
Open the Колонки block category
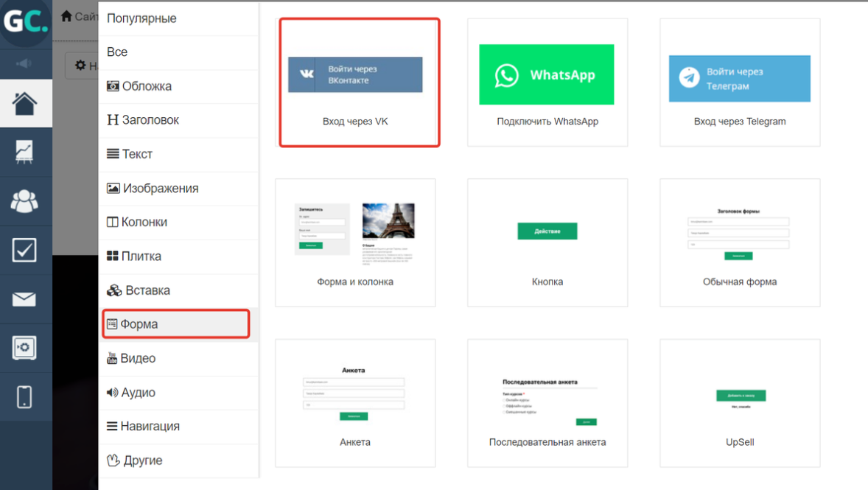tap(178, 222)
